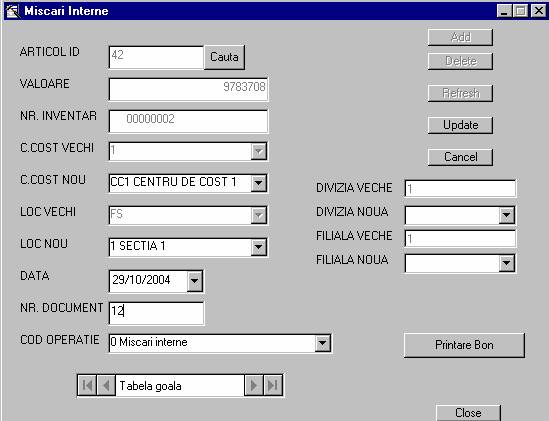Go to first record in navigator
Image resolution: width=549 pixels, height=421 pixels.
coord(87,386)
